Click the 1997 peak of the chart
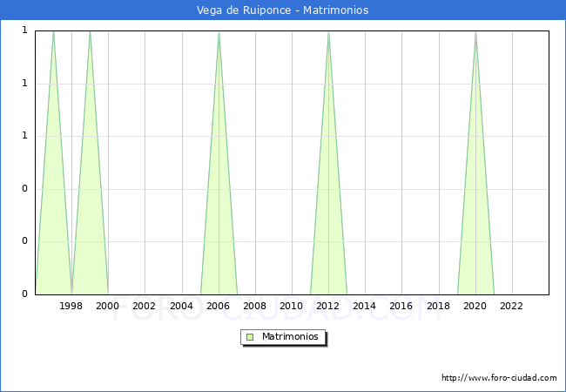This screenshot has width=566, height=392. [x=53, y=31]
